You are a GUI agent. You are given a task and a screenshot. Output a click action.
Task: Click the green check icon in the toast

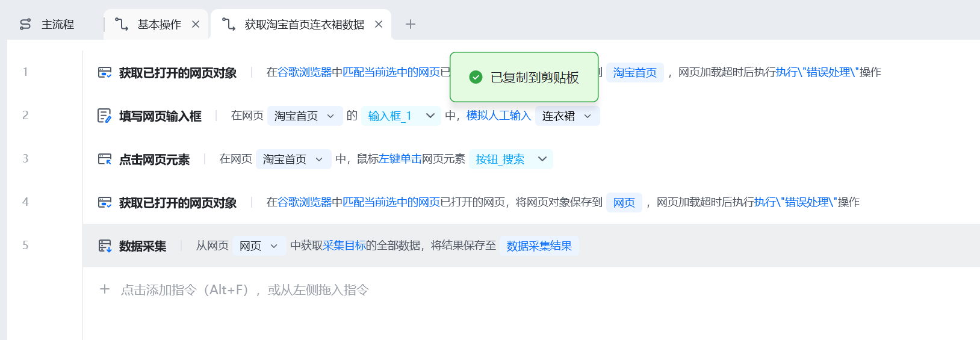click(x=476, y=77)
